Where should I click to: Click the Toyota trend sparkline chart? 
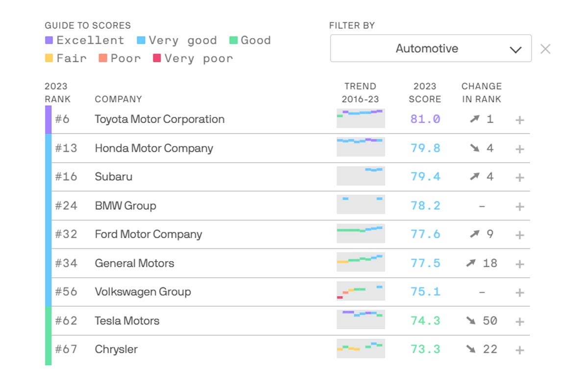[361, 119]
